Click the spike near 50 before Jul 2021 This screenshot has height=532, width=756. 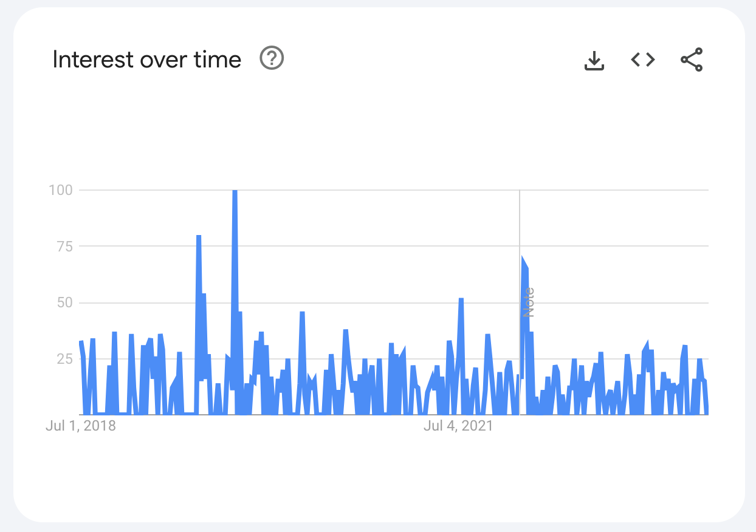461,299
